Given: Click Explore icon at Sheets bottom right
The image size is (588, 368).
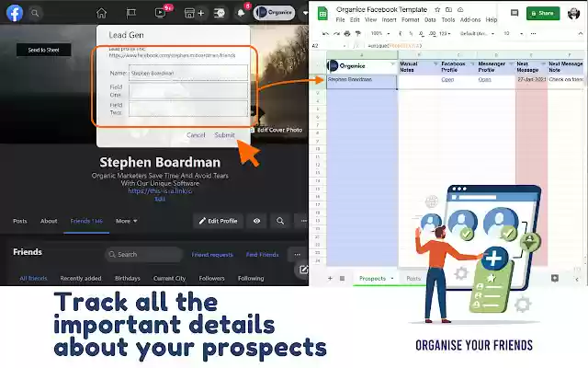Looking at the screenshot, I should pos(555,278).
